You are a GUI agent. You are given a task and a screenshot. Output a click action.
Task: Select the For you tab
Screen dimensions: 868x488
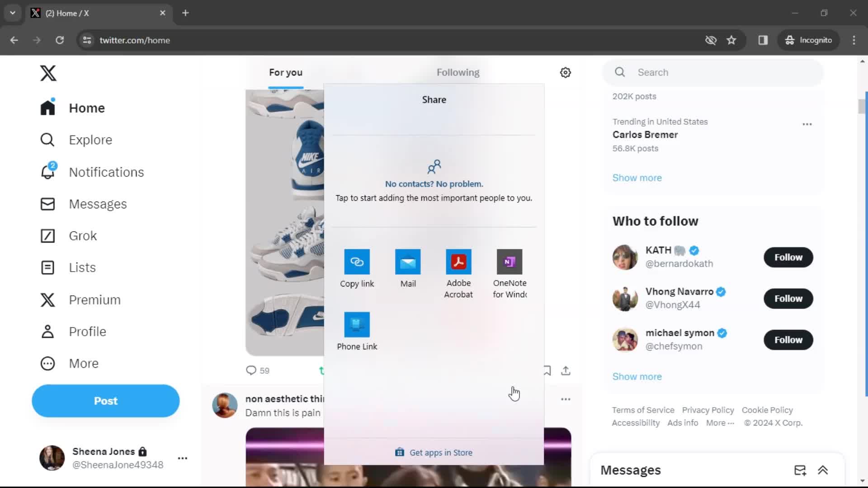click(x=285, y=72)
